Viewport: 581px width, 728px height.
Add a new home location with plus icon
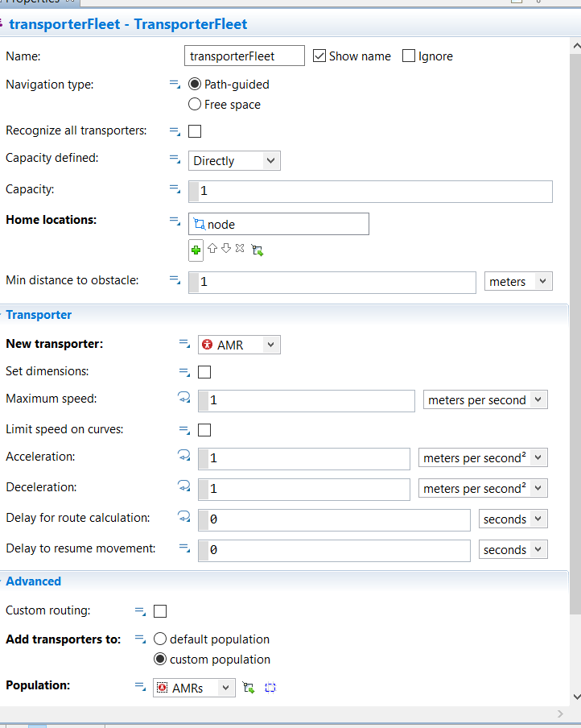(x=196, y=250)
